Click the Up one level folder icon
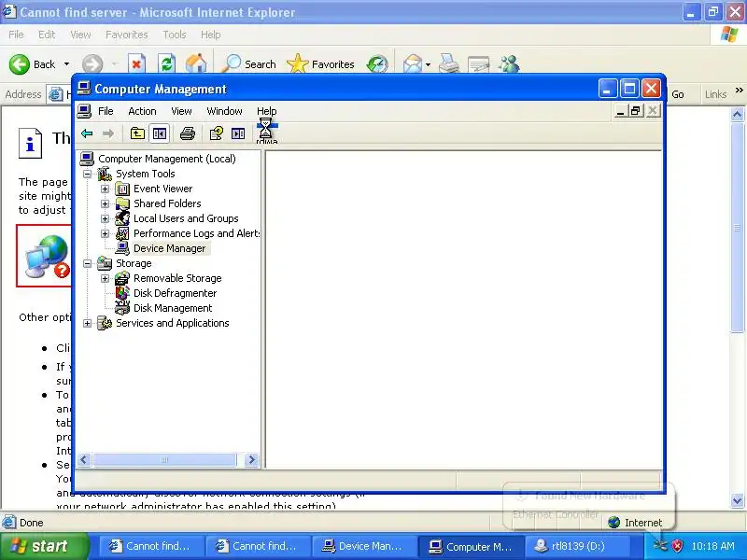747x560 pixels. (x=137, y=133)
